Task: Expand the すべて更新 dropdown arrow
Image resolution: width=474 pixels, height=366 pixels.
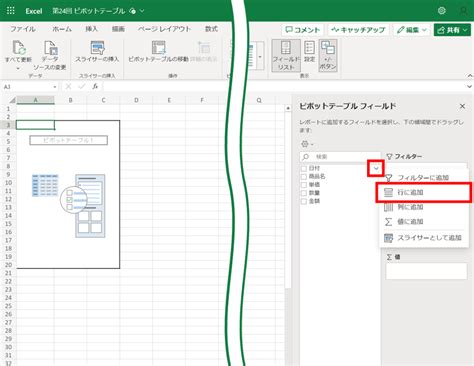Action: click(18, 68)
